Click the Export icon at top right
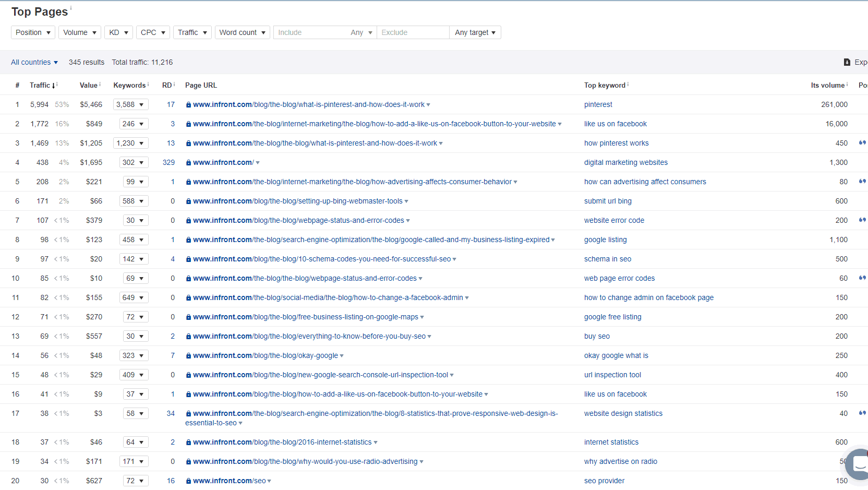This screenshot has height=490, width=868. 847,62
